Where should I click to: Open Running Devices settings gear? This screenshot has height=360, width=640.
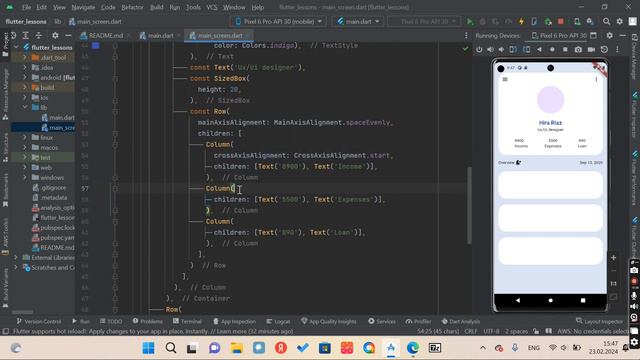click(x=609, y=36)
